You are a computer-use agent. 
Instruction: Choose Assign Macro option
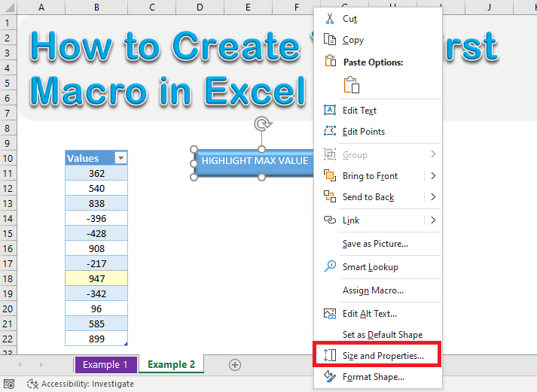click(x=378, y=290)
